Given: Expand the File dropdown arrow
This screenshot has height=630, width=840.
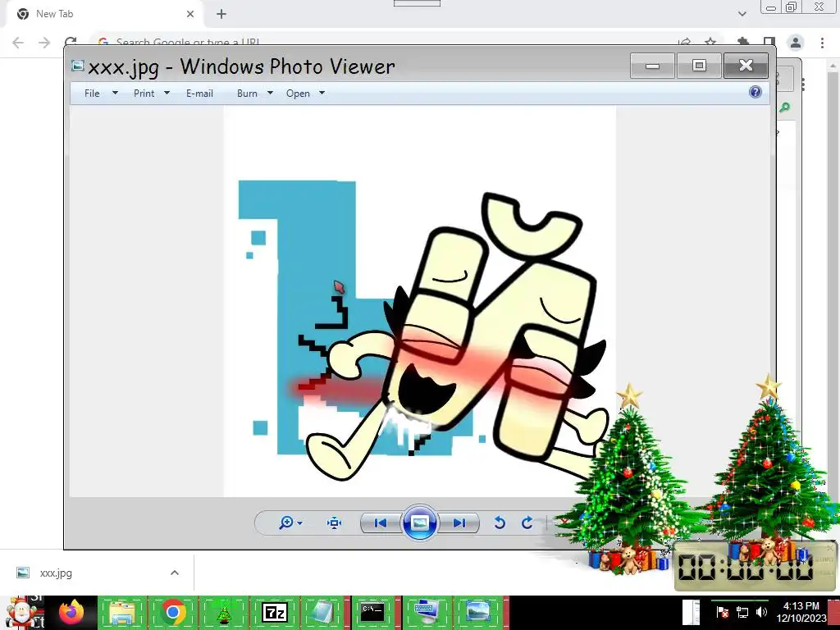Looking at the screenshot, I should point(115,93).
